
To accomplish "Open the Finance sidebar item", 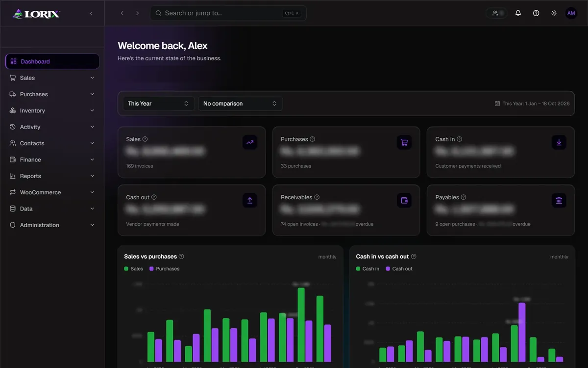I will tap(52, 159).
